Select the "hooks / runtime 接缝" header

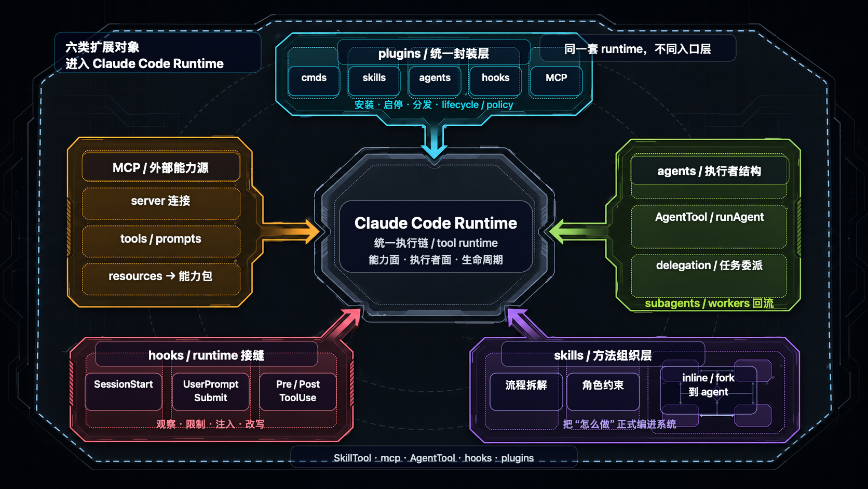(207, 355)
